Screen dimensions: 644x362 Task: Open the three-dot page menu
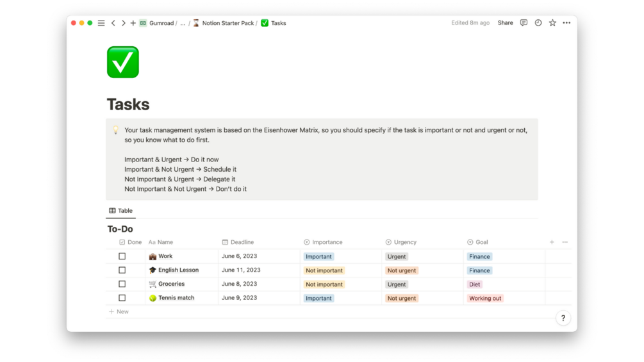566,23
